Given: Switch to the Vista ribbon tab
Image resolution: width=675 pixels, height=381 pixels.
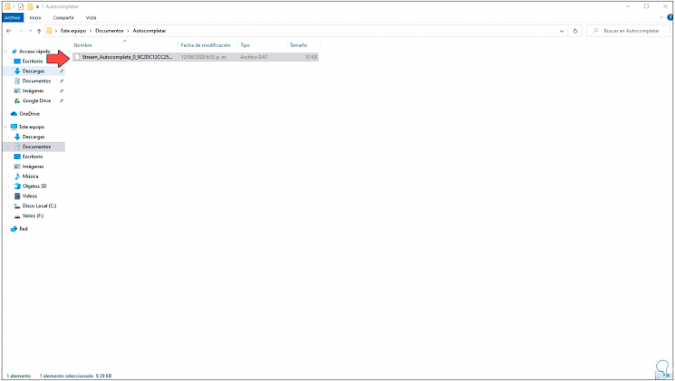Looking at the screenshot, I should click(x=91, y=18).
